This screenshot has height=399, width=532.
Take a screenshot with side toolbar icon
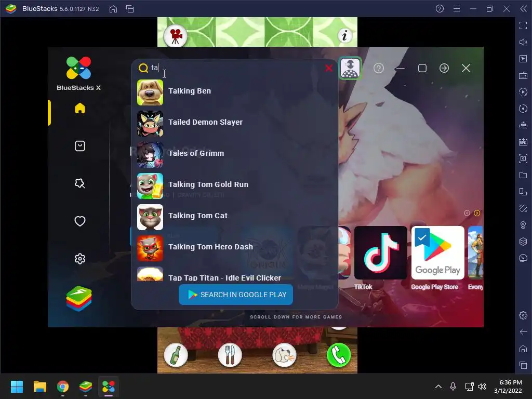[x=523, y=158]
